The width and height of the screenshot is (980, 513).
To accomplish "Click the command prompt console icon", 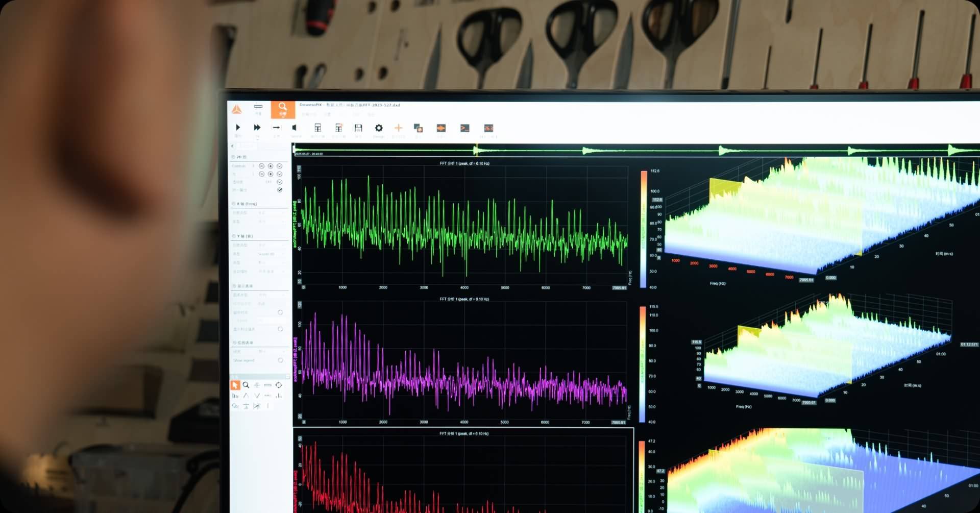I will coord(464,128).
